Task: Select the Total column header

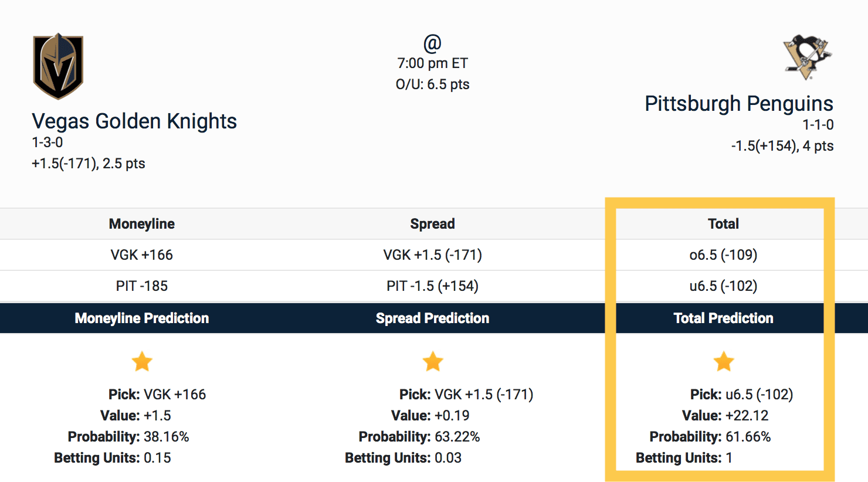Action: point(723,223)
